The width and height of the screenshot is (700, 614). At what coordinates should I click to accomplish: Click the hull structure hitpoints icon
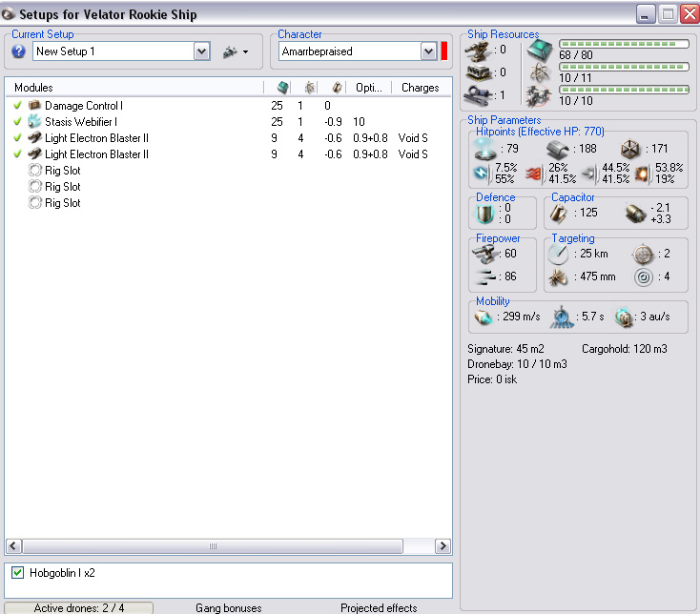point(630,149)
